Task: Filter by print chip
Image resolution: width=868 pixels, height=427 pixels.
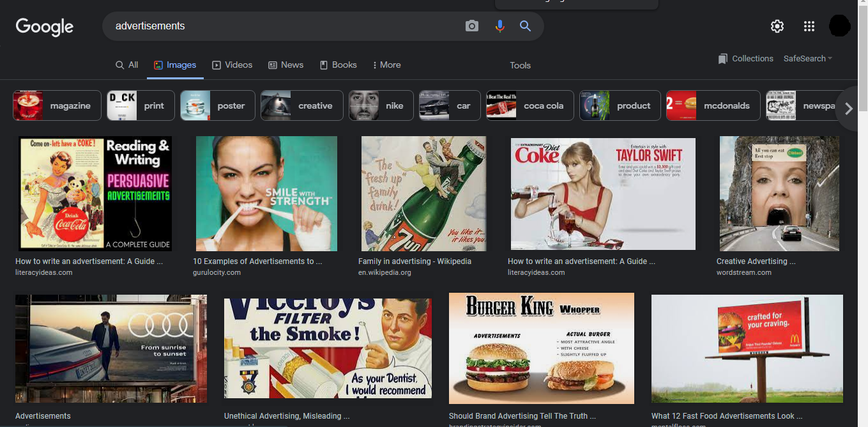Action: click(141, 105)
